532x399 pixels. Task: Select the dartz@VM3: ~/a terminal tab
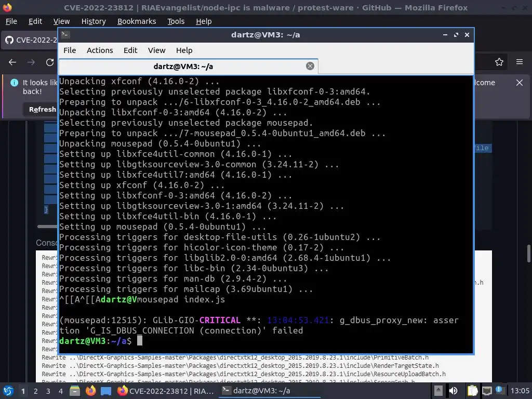click(x=188, y=66)
